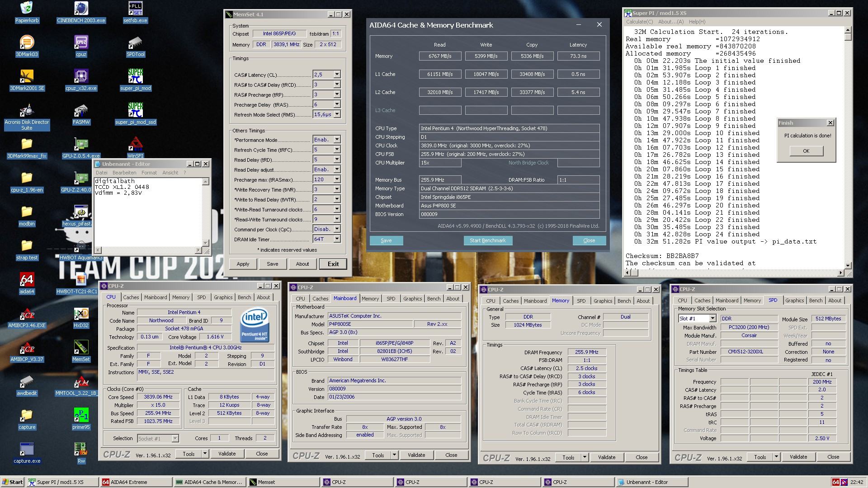Click AIDA64 Memory Read value field

[x=440, y=56]
